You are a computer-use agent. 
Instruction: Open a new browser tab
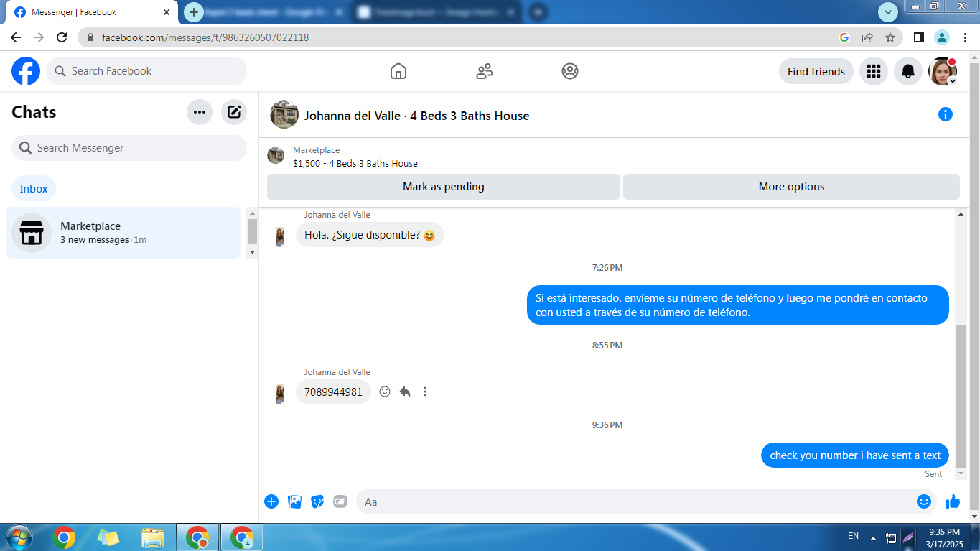point(194,12)
